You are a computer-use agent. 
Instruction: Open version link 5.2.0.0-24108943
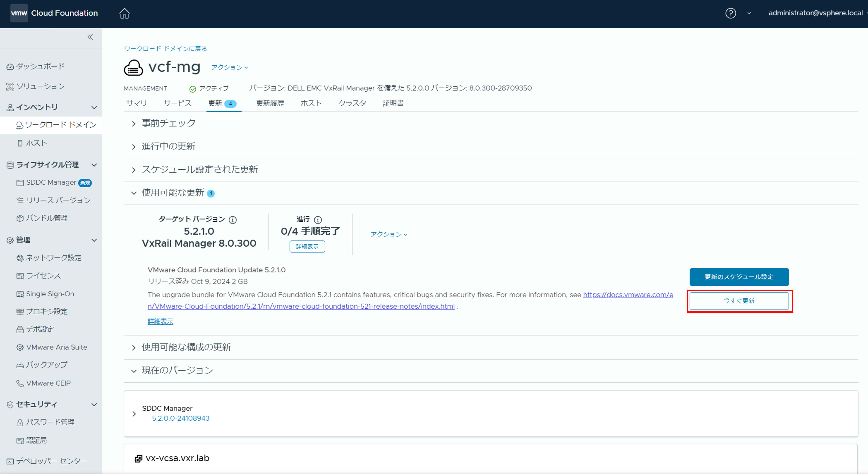click(181, 418)
